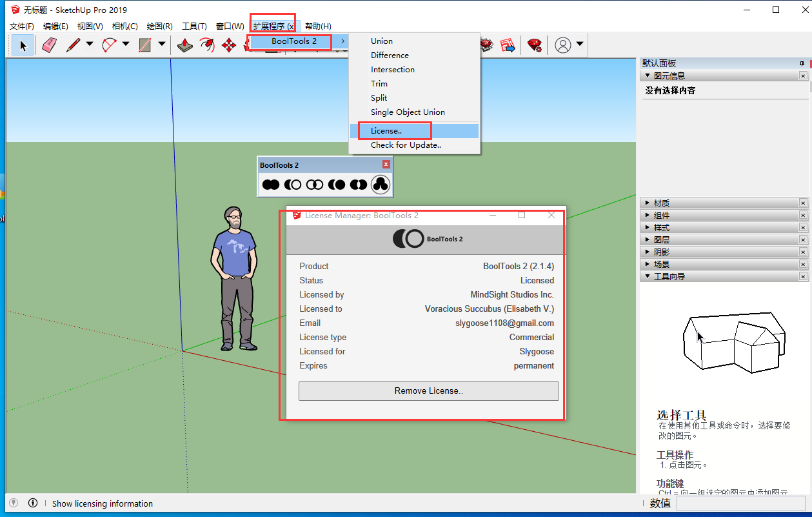The width and height of the screenshot is (812, 517).
Task: Click the email slygoose1108@gmail.com text
Action: (504, 323)
